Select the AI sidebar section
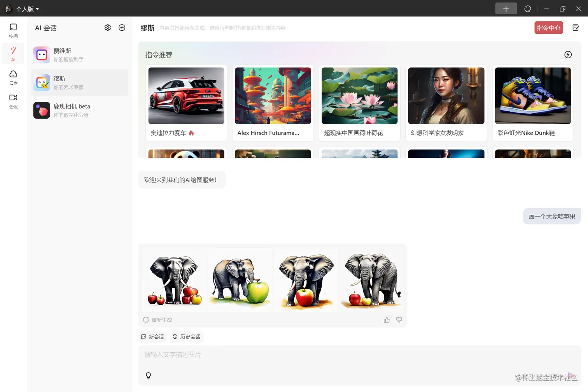Screen dimensions: 588x392 [x=13, y=54]
